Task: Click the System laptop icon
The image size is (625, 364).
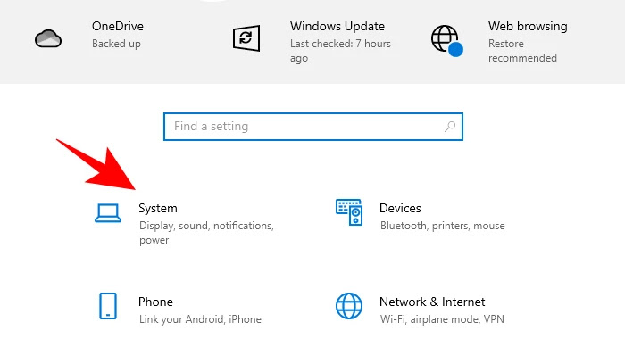Action: click(x=108, y=213)
